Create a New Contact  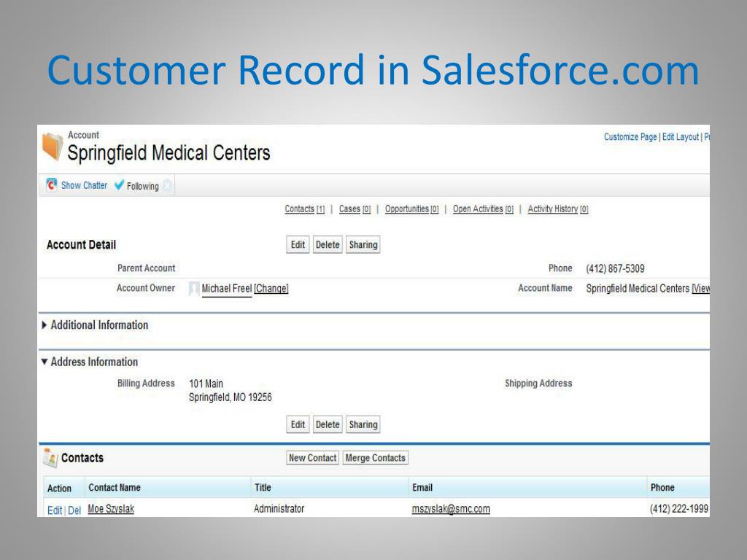tap(312, 458)
